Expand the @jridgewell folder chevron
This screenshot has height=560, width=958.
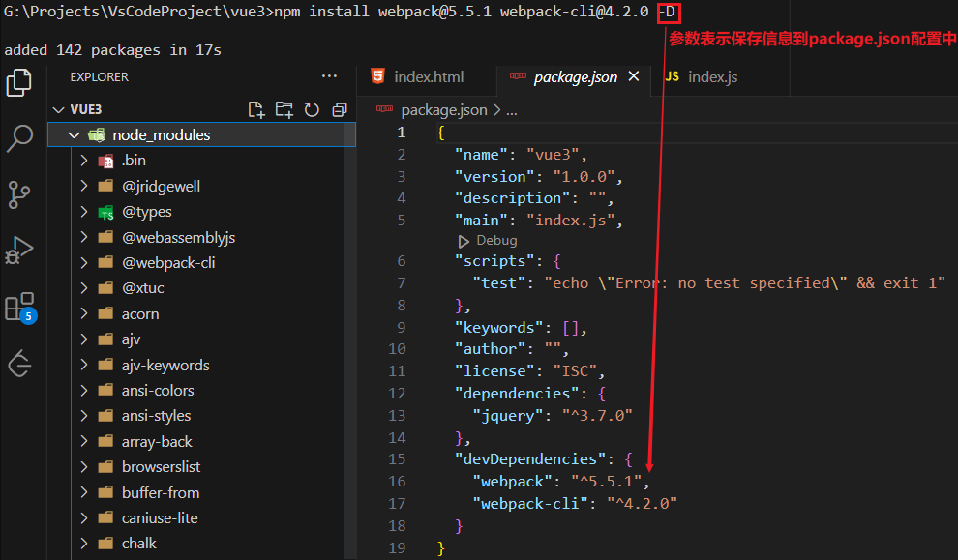coord(84,187)
